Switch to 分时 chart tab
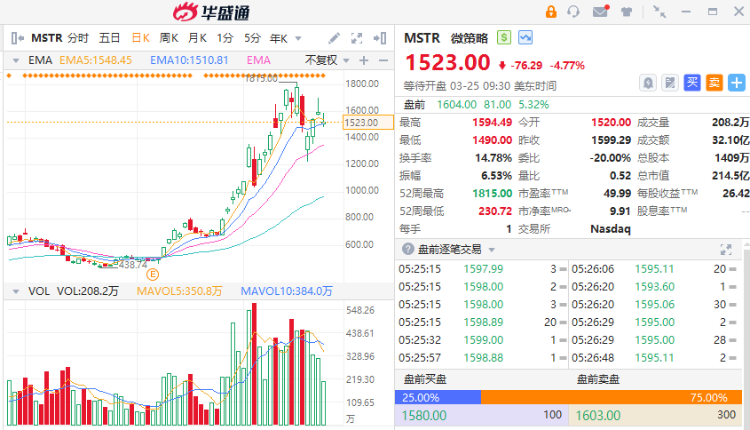 point(78,38)
